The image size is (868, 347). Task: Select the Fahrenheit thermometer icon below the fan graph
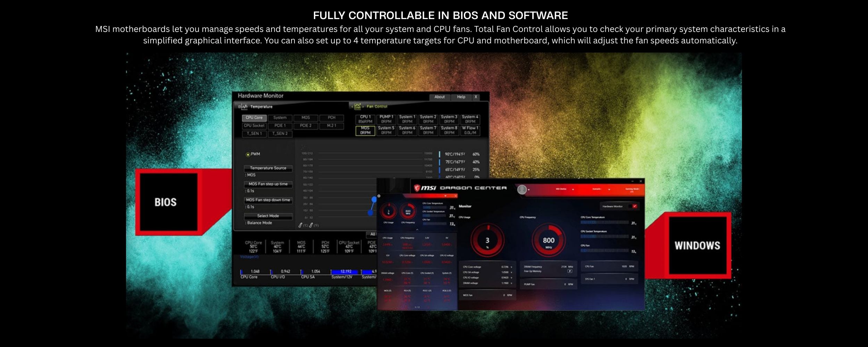pos(311,225)
